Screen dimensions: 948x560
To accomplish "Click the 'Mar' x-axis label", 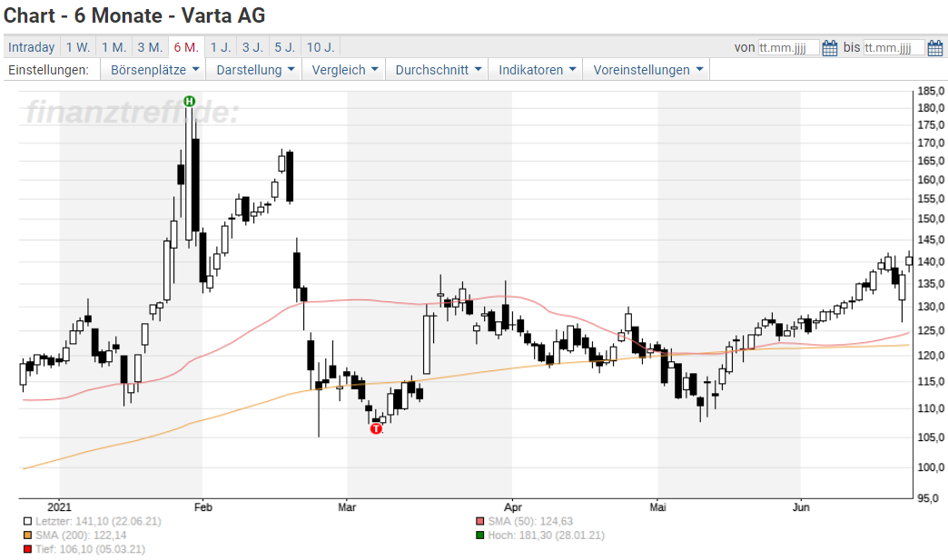I will coord(347,507).
